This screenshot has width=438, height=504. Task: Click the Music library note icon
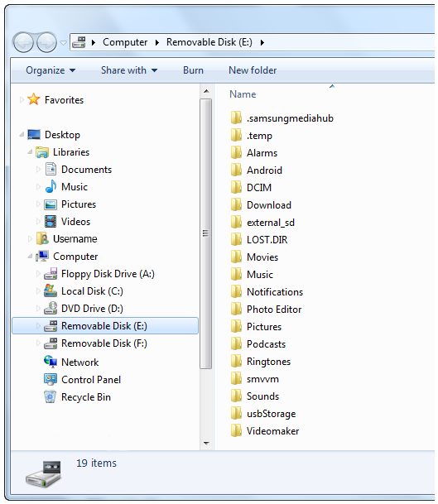pos(51,186)
